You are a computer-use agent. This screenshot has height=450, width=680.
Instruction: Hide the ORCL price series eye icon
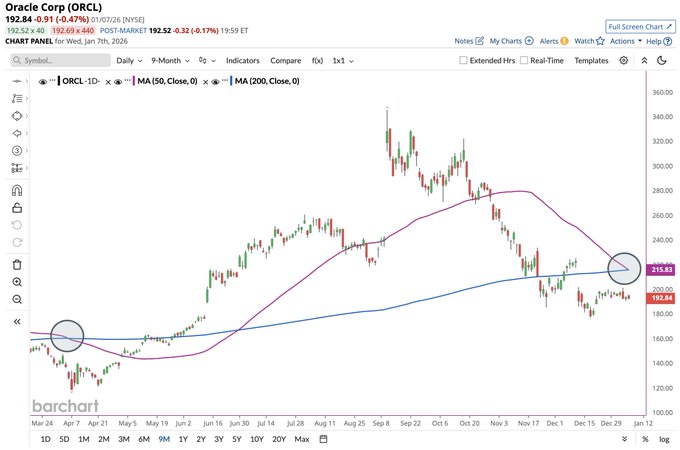tap(42, 82)
